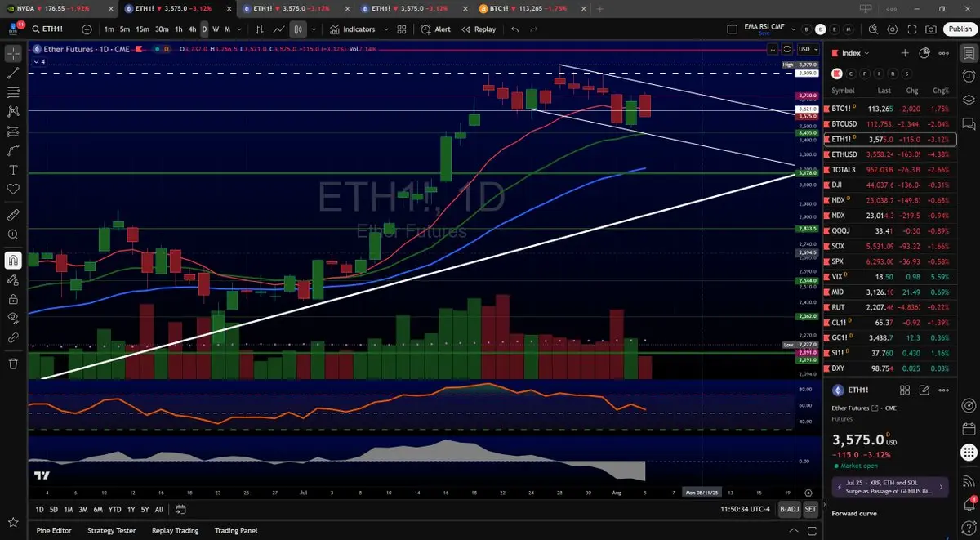980x540 pixels.
Task: Open the indicator templates grid icon
Action: (x=401, y=29)
